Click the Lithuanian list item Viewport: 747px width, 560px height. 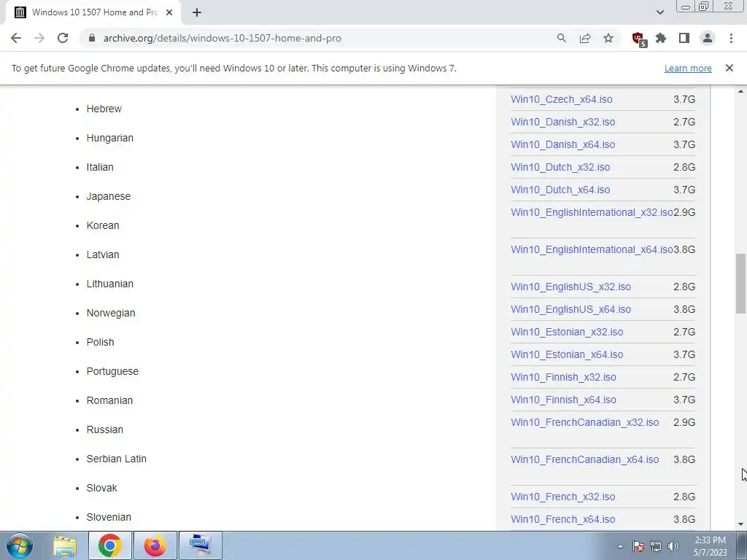pyautogui.click(x=109, y=284)
